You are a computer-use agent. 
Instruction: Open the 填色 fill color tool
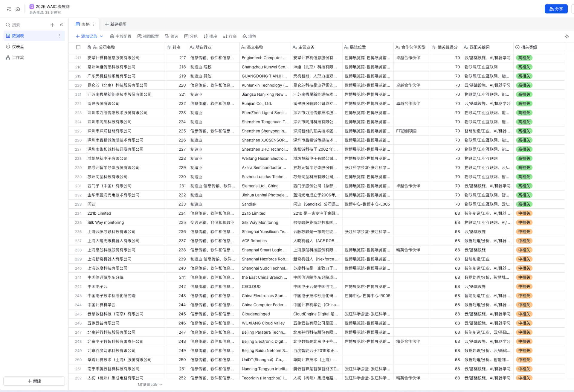[x=249, y=36]
